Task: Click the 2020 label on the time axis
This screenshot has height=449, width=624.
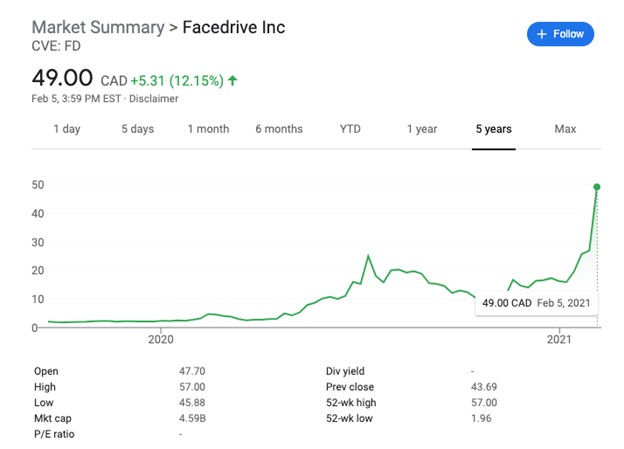Action: tap(161, 340)
